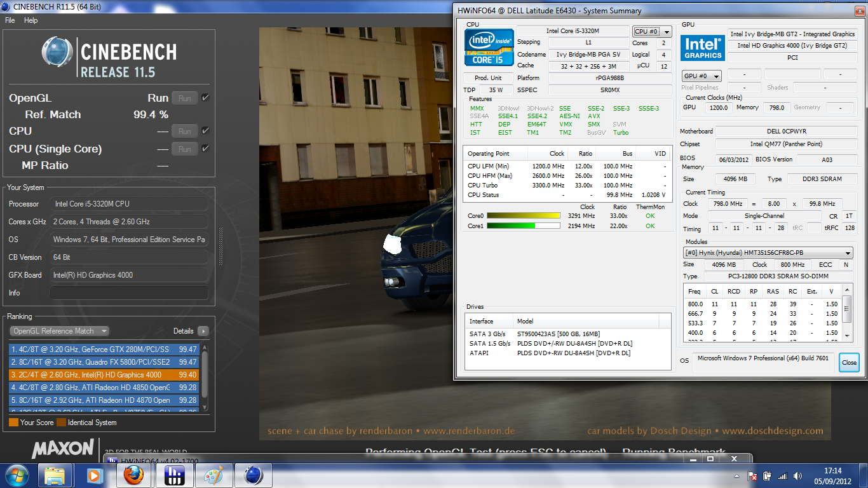Screen dimensions: 868x488
Task: Click the Core1 usage bar
Action: (524, 226)
